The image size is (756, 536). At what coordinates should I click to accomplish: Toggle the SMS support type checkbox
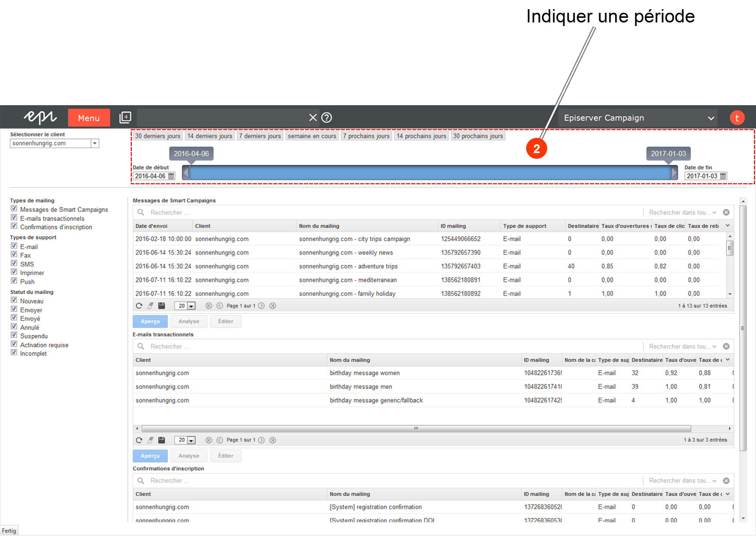pyautogui.click(x=14, y=263)
